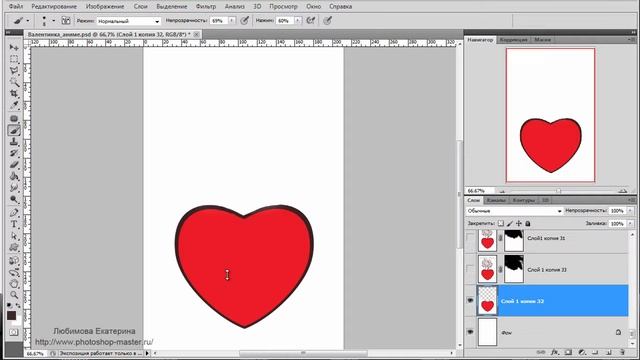Screen dimensions: 640x360
Task: Select the Quick Selection tool
Action: click(x=14, y=82)
